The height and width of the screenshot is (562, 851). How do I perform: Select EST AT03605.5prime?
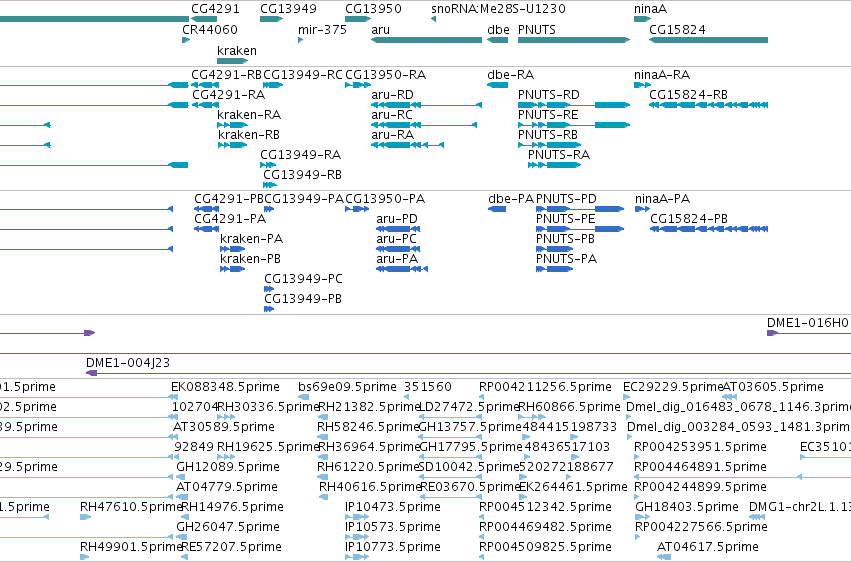773,387
